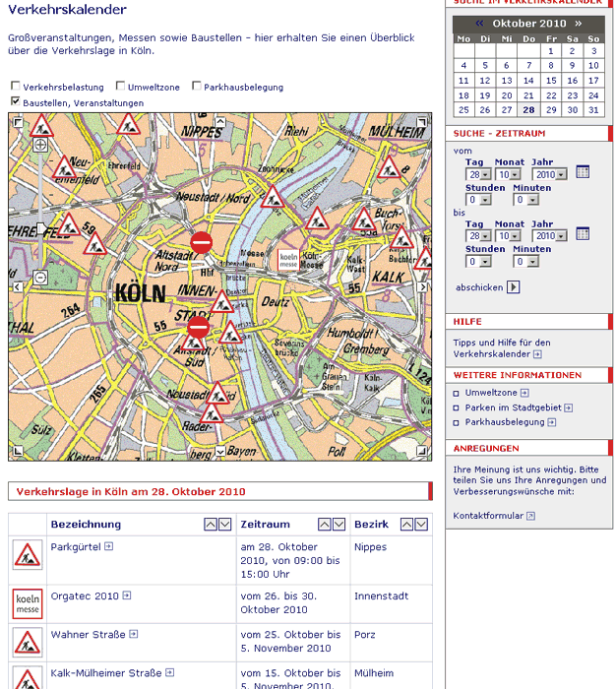Zoom out on the map with minus button
Image resolution: width=616 pixels, height=689 pixels.
(40, 278)
